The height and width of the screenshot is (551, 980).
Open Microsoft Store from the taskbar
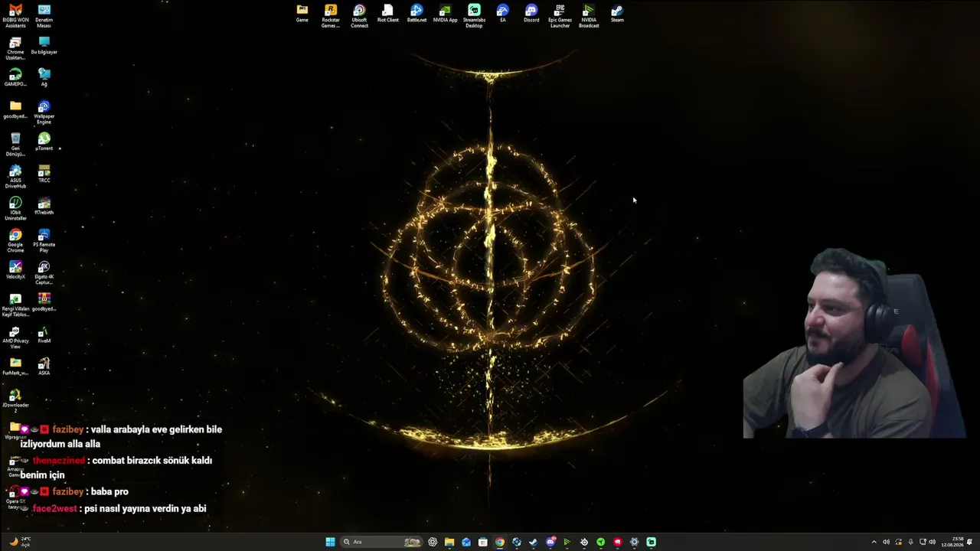coord(483,542)
